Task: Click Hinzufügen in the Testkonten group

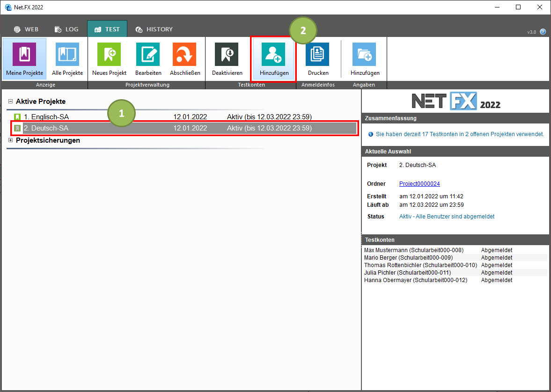Action: pos(274,58)
